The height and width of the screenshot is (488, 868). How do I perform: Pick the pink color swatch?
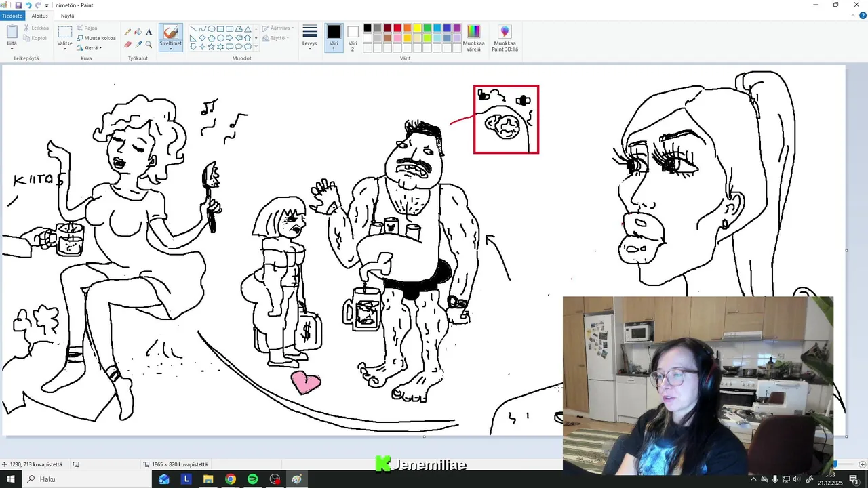tap(397, 38)
